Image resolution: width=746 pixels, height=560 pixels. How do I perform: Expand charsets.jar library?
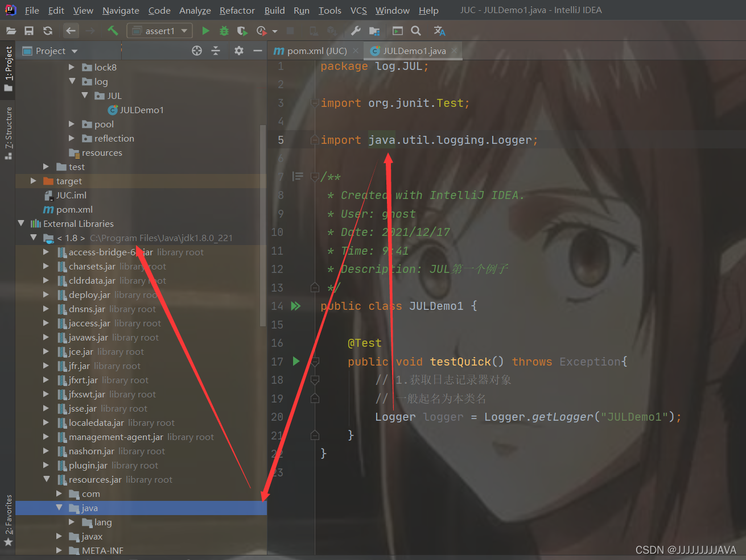(x=46, y=266)
